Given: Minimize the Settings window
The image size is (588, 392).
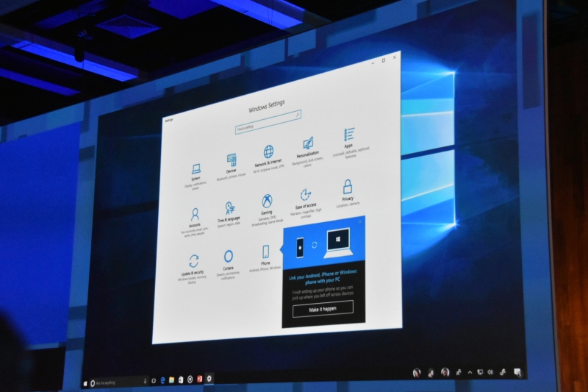Looking at the screenshot, I should (x=373, y=63).
